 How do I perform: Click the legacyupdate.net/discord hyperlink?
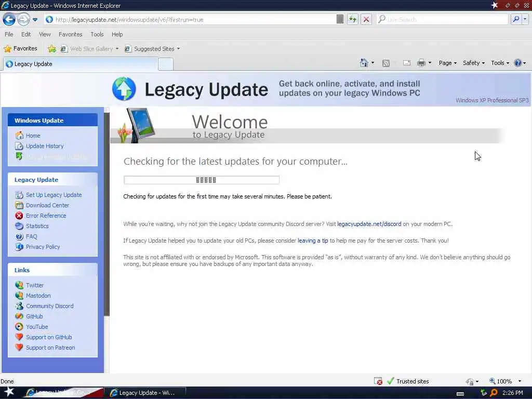tap(369, 224)
